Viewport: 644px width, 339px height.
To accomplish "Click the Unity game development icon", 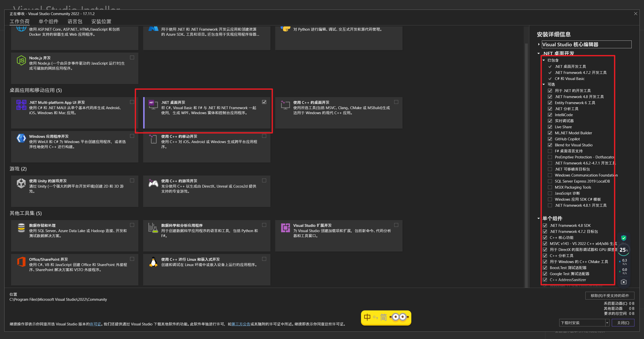I will (21, 183).
